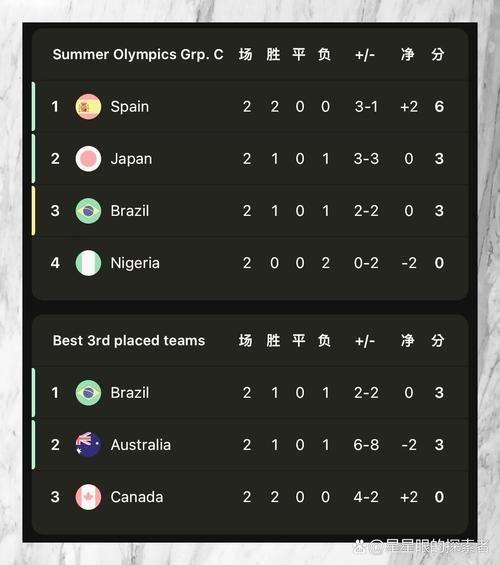Click the 净 goal difference header in Group C
The width and height of the screenshot is (500, 565).
(408, 54)
